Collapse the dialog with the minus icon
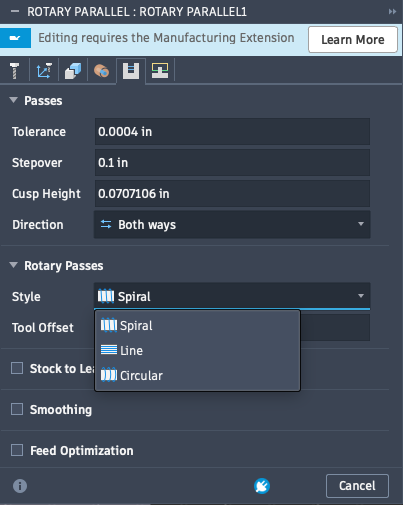Viewport: 403px width, 505px height. pyautogui.click(x=15, y=11)
